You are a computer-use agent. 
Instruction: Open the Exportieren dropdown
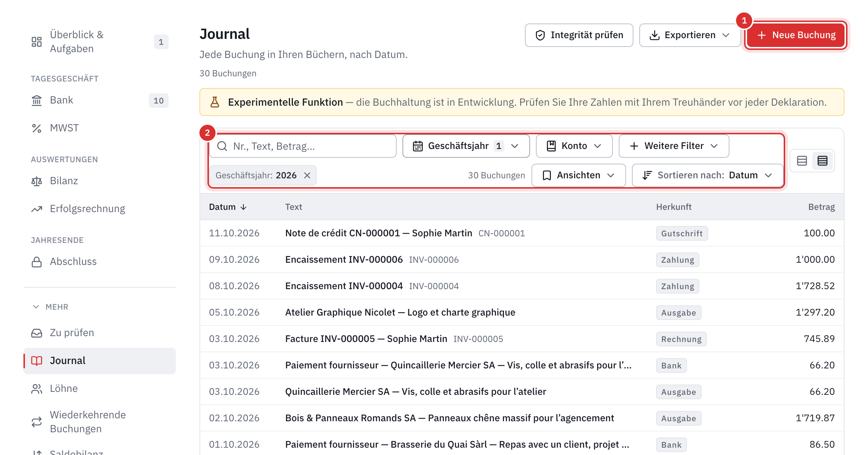coord(689,35)
